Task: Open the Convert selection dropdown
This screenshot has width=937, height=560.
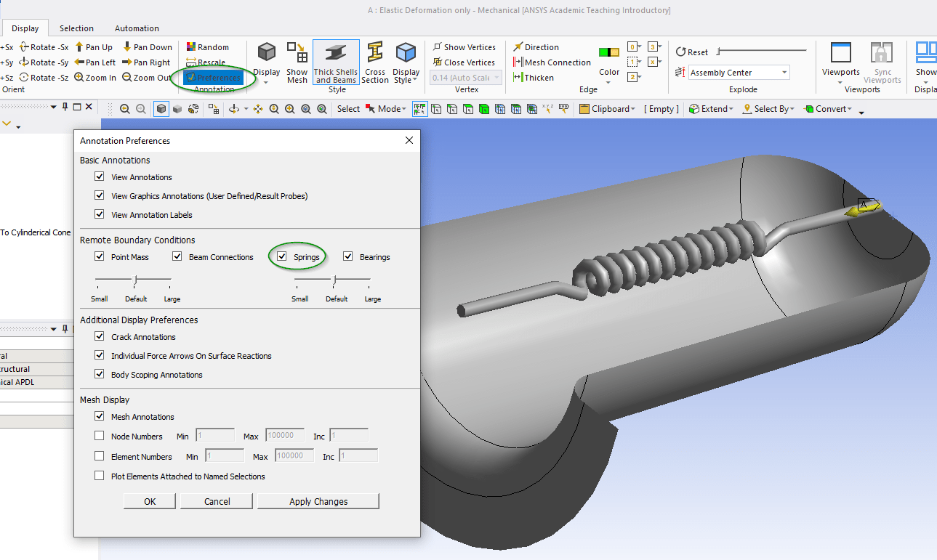Action: tap(828, 109)
